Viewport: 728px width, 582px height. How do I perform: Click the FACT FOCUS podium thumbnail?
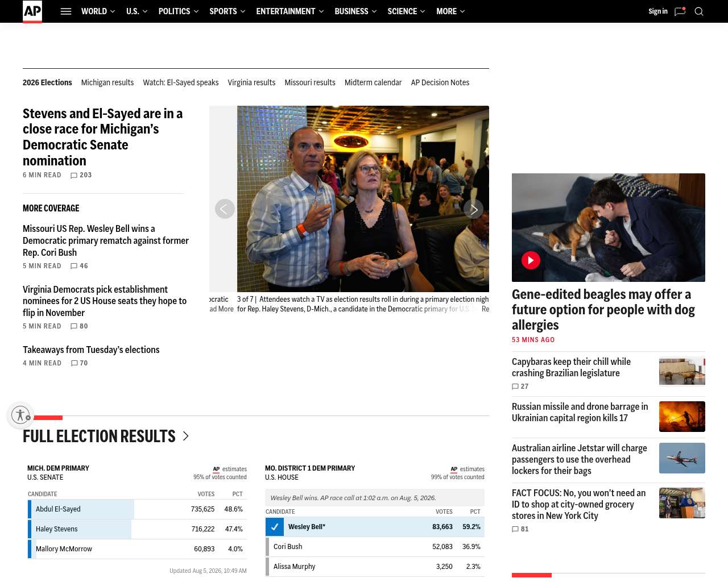[682, 503]
